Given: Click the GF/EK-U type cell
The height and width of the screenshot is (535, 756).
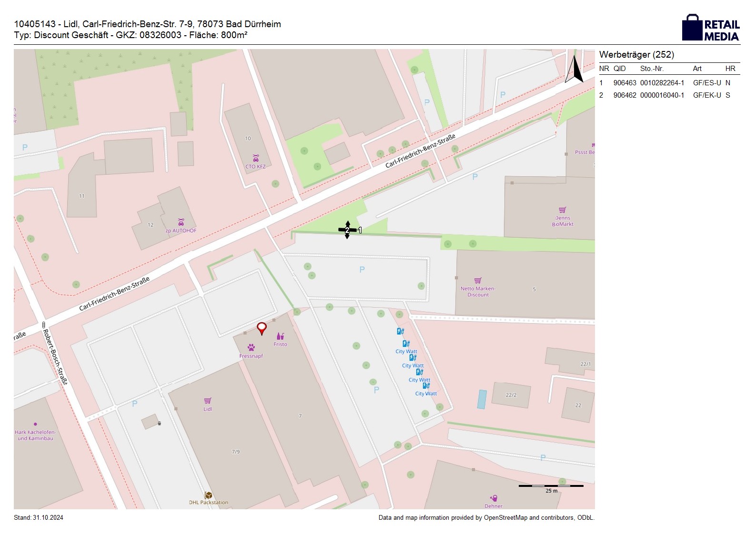Looking at the screenshot, I should point(707,95).
